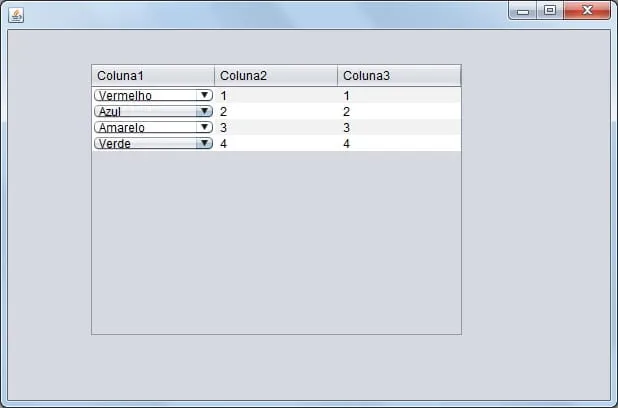Minimize the window
The height and width of the screenshot is (408, 618).
(x=523, y=11)
